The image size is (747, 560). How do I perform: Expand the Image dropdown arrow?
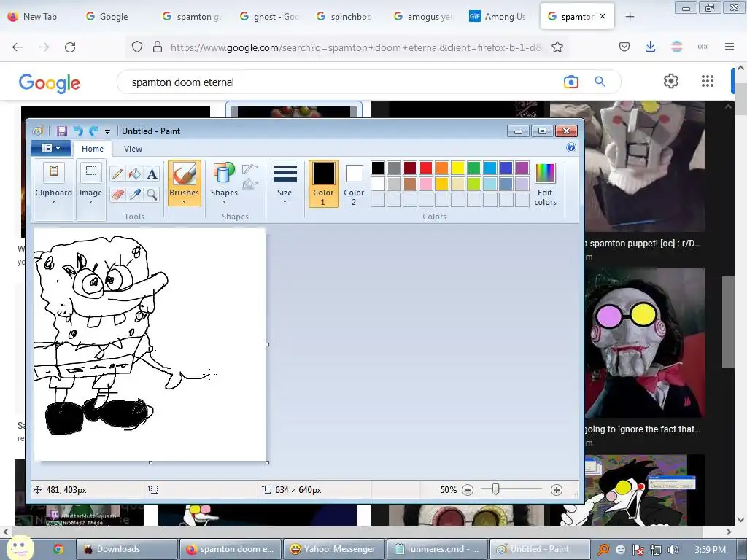90,201
